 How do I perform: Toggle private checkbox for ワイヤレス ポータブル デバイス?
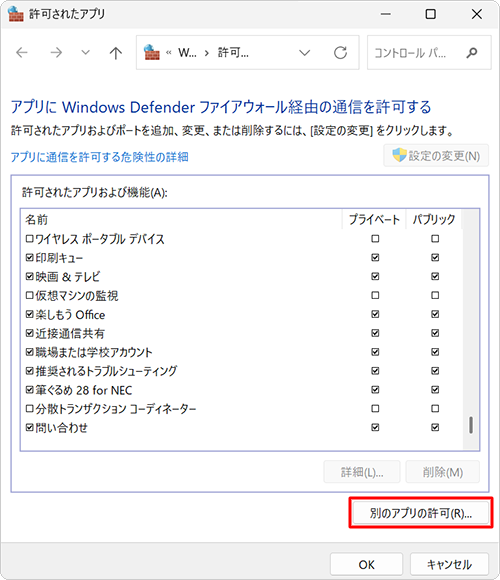[x=375, y=239]
